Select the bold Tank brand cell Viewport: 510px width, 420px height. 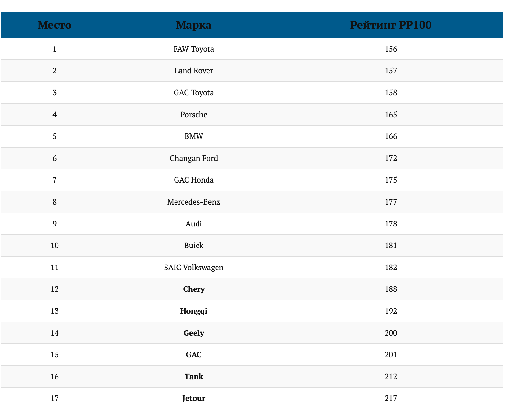[194, 377]
